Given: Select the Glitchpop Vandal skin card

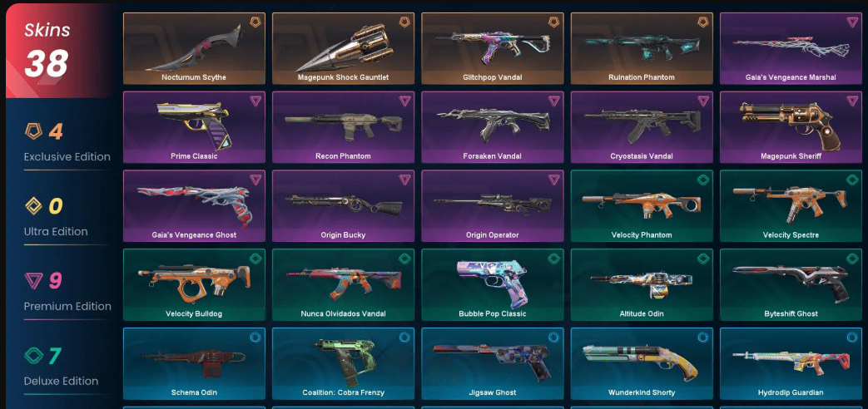Looking at the screenshot, I should click(x=492, y=49).
